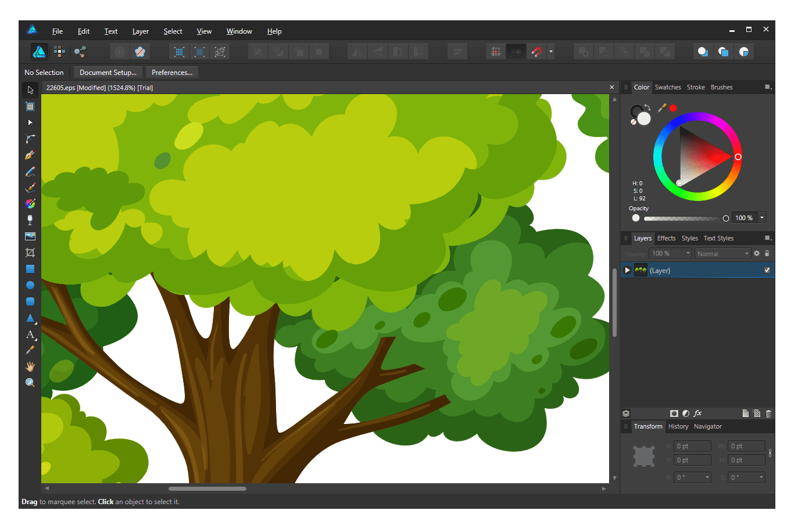Open the Normal blend mode dropdown

723,254
